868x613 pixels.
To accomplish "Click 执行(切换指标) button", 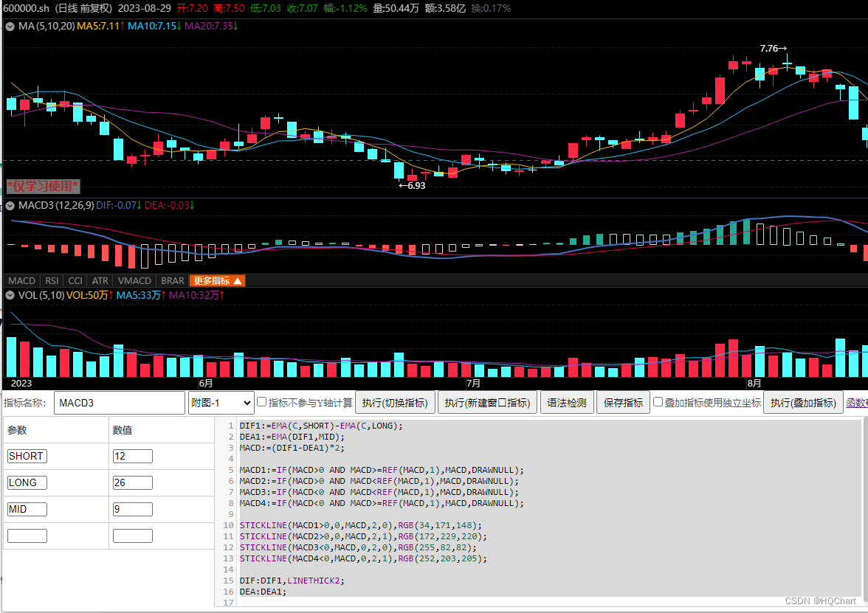I will tap(395, 403).
